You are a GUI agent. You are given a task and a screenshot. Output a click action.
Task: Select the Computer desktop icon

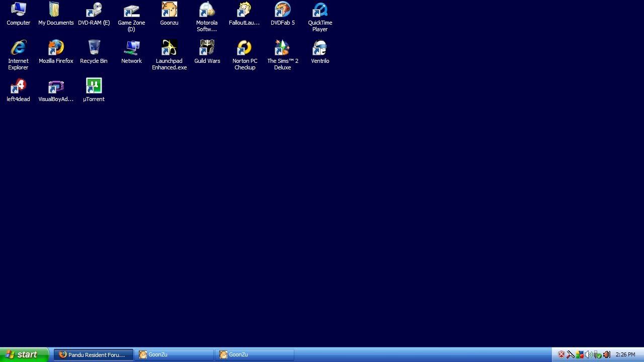click(x=19, y=14)
